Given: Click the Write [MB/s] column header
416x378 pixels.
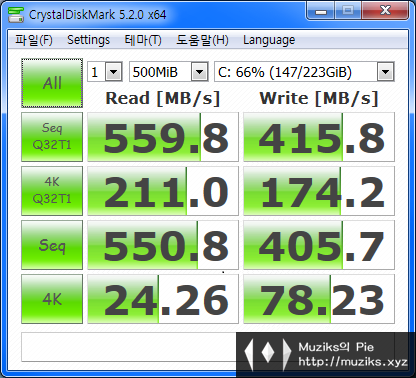Looking at the screenshot, I should 319,99.
